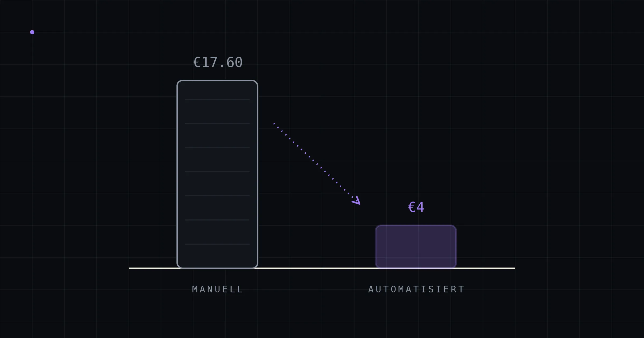The height and width of the screenshot is (338, 644).
Task: Click the fifth divider line inside the tall bar
Action: 217,196
